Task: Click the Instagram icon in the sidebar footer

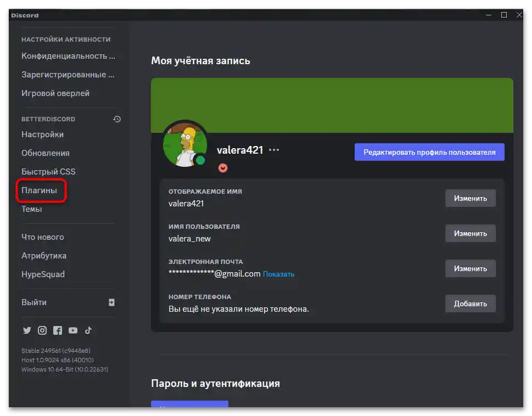Action: pos(42,330)
